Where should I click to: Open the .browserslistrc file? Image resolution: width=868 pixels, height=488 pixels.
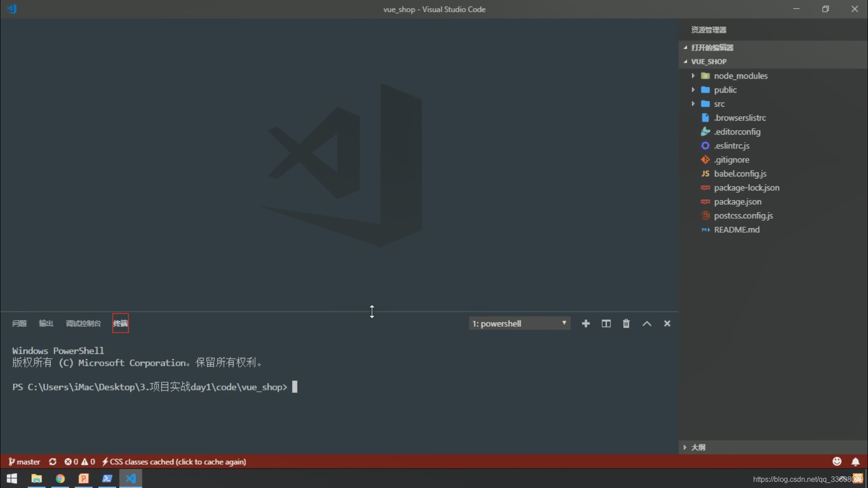tap(740, 118)
